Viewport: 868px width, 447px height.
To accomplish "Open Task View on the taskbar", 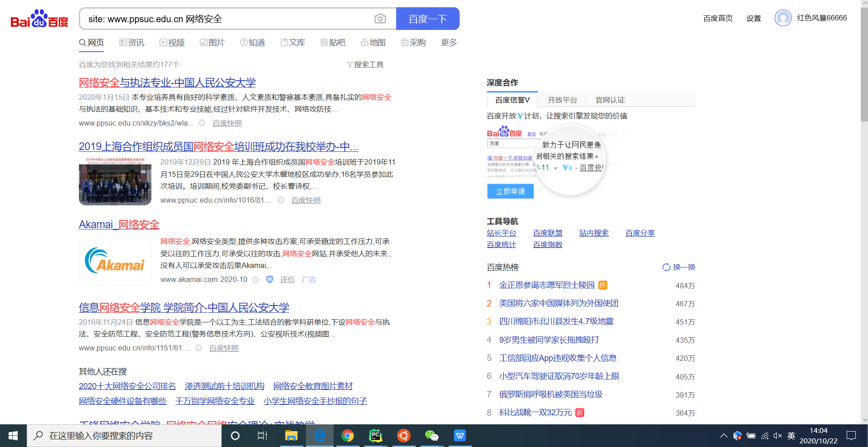I will pyautogui.click(x=262, y=436).
